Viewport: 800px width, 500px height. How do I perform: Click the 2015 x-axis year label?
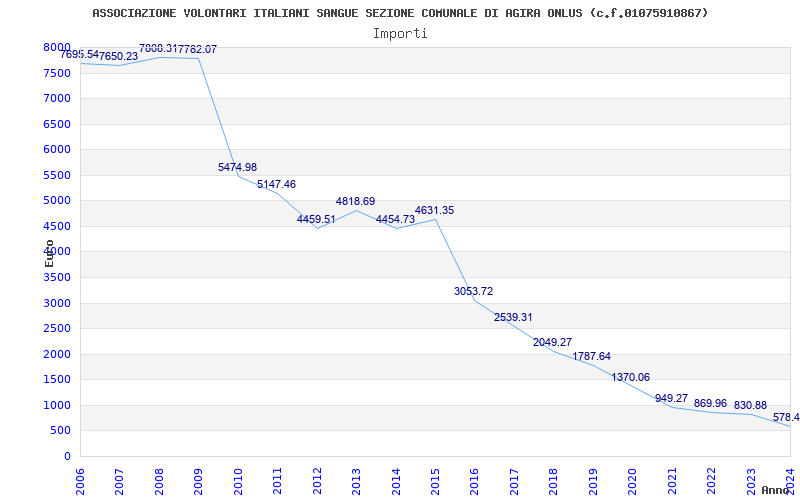click(x=435, y=481)
